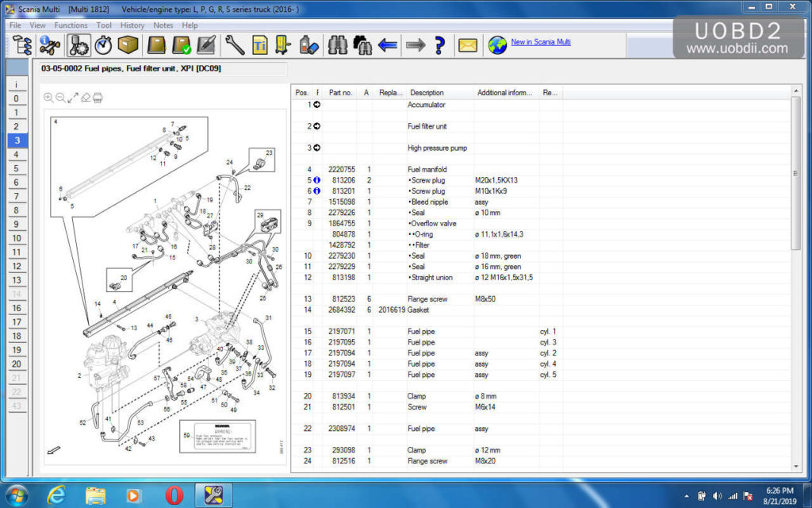Select the engine parts piston-gear icon
Image resolution: width=812 pixels, height=508 pixels.
coord(79,45)
